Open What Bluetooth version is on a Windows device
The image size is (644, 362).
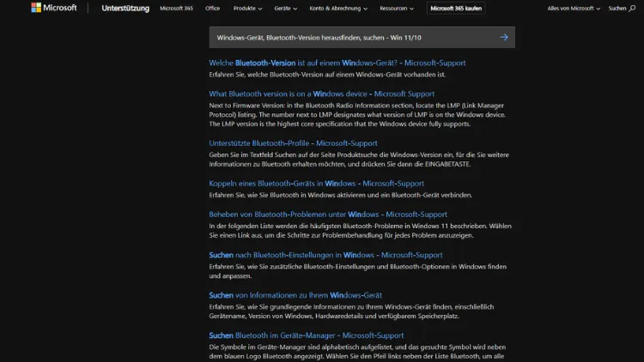(322, 94)
